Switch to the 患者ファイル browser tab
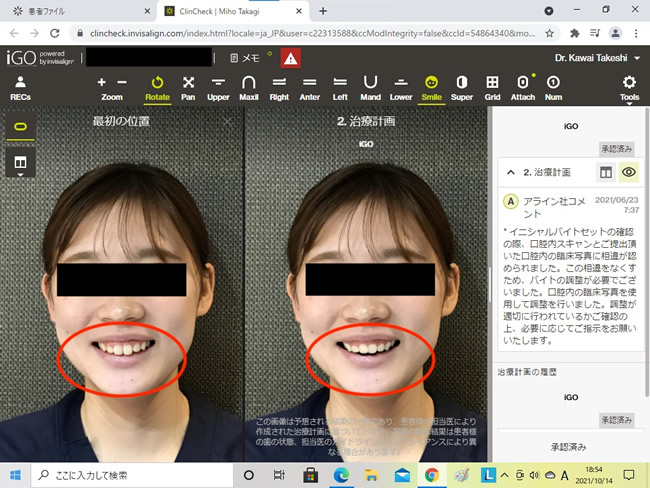650x488 pixels. coord(48,10)
